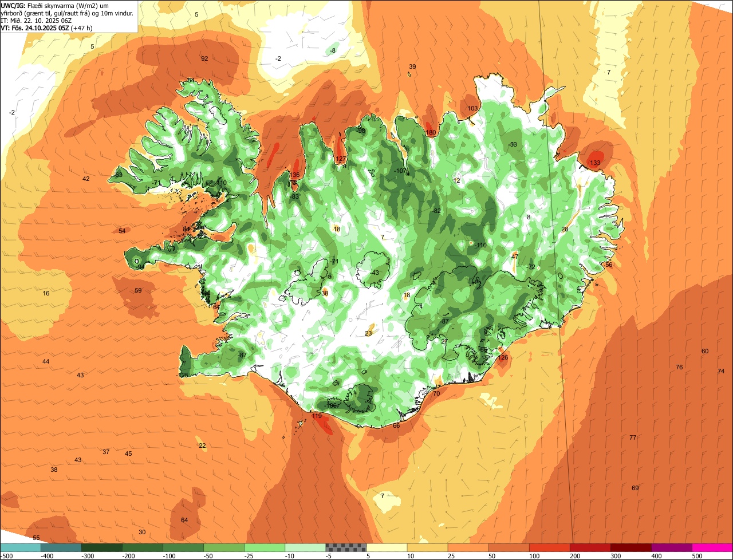The image size is (733, 560).
Task: Click the darkest green swatch between -300 and -200
Action: tap(102, 547)
